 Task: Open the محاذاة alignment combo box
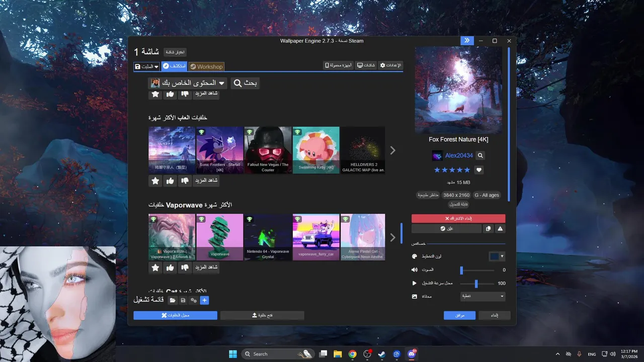(x=483, y=297)
